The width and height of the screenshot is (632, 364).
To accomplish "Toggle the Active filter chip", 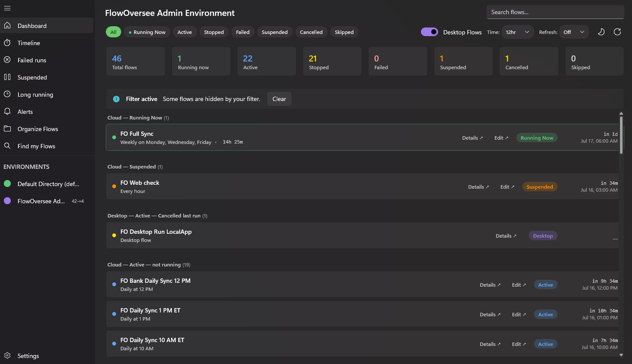I will (185, 32).
